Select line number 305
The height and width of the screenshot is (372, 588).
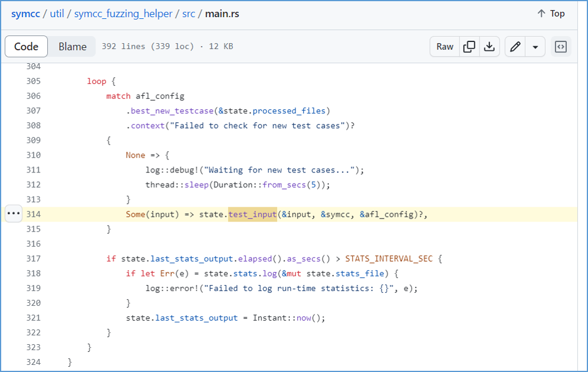34,81
